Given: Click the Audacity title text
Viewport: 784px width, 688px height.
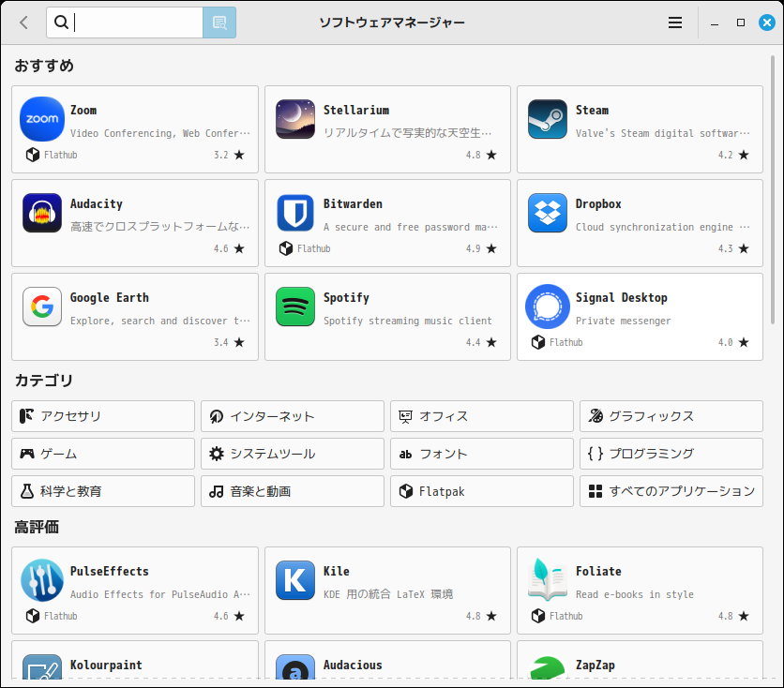Looking at the screenshot, I should tap(97, 203).
